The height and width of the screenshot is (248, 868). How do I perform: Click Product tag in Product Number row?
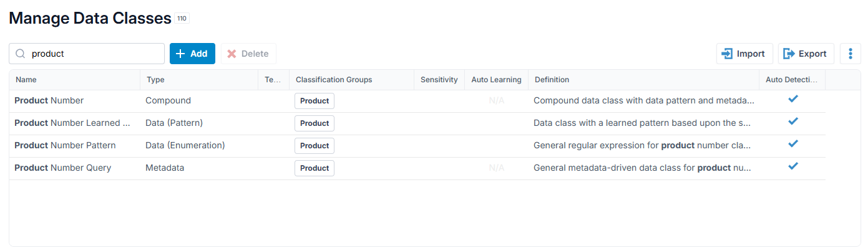pyautogui.click(x=315, y=101)
